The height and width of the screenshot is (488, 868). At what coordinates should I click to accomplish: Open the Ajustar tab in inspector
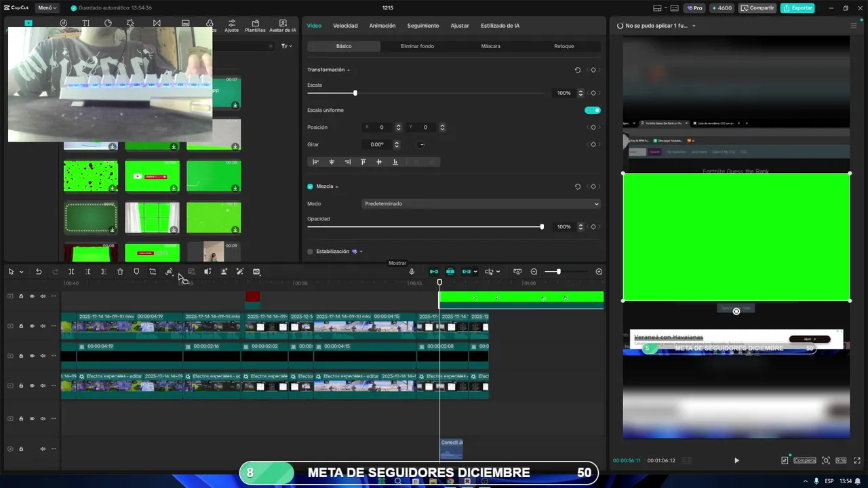(x=460, y=26)
